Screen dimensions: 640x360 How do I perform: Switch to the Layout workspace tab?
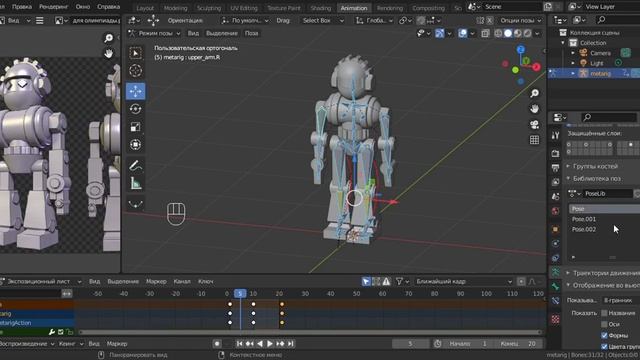pos(145,8)
